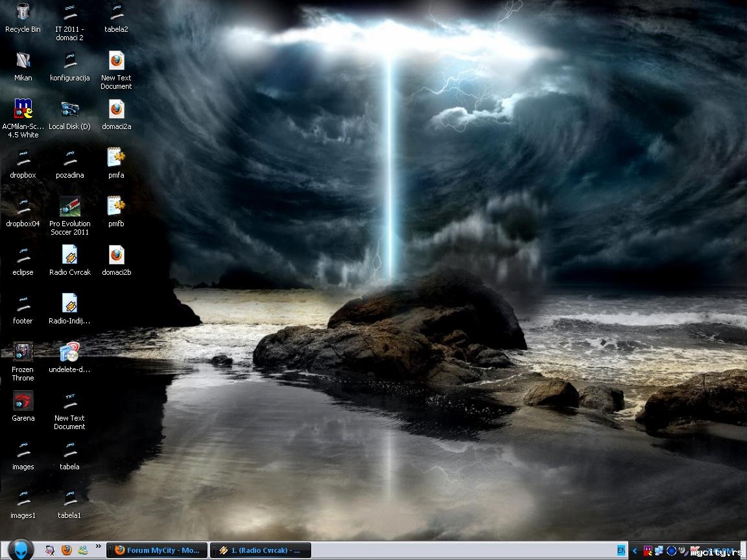Open the IT 2011 - domaci 2 document
Image resolution: width=747 pixels, height=560 pixels.
coord(69,22)
